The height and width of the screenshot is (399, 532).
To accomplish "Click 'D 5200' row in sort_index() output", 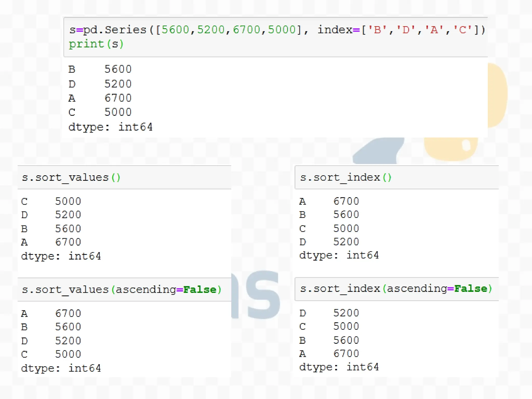I will [x=329, y=242].
